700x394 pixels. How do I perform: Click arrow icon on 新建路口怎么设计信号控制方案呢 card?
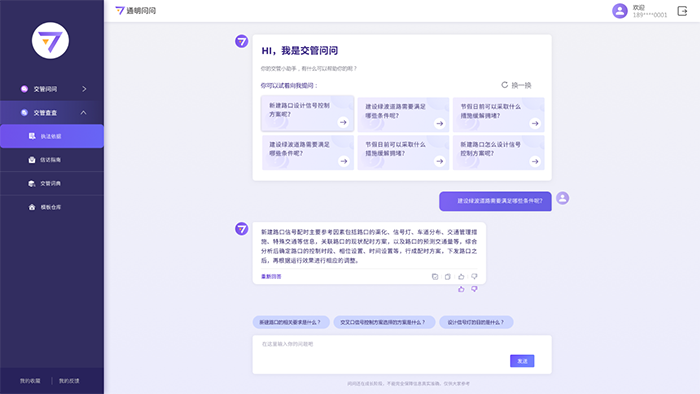tap(535, 161)
